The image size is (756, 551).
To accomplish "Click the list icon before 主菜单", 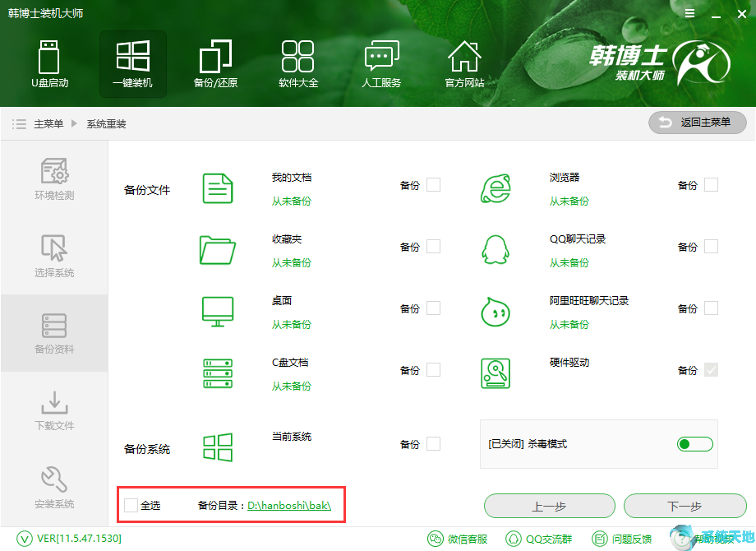I will 19,124.
